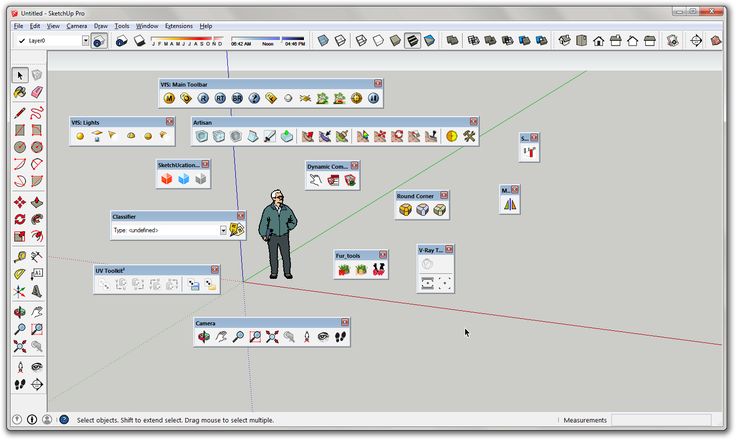Enable Shaded With Textures style

point(412,41)
